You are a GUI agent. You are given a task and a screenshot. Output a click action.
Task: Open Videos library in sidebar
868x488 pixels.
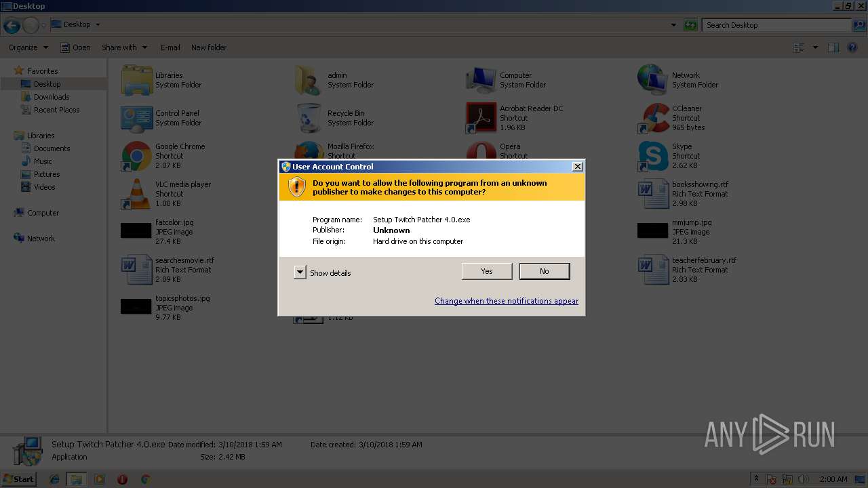click(45, 187)
